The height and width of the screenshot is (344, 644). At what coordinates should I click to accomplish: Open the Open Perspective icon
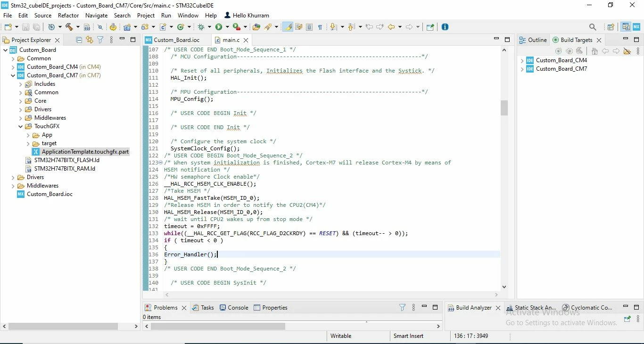611,27
